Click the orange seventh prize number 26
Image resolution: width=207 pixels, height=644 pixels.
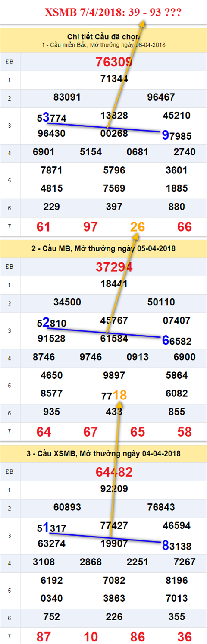tap(138, 227)
